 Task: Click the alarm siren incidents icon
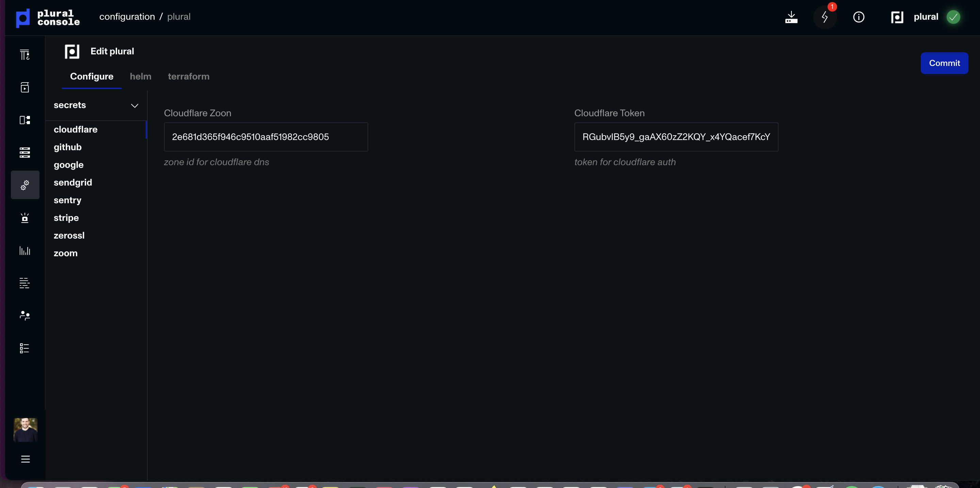25,218
